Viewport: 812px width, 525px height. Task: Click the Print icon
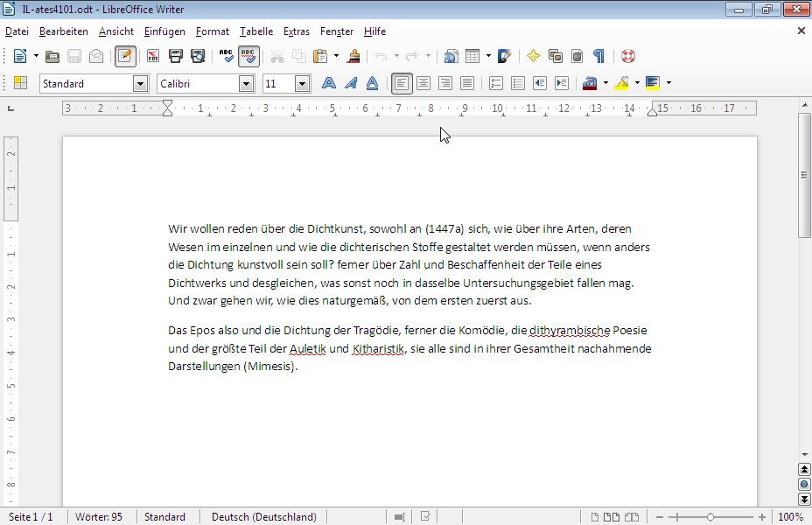176,56
